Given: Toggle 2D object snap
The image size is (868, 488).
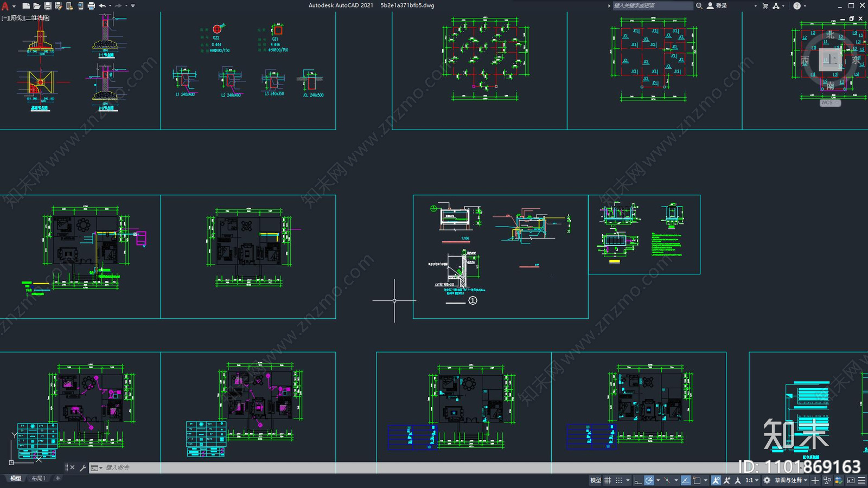Looking at the screenshot, I should pyautogui.click(x=697, y=480).
